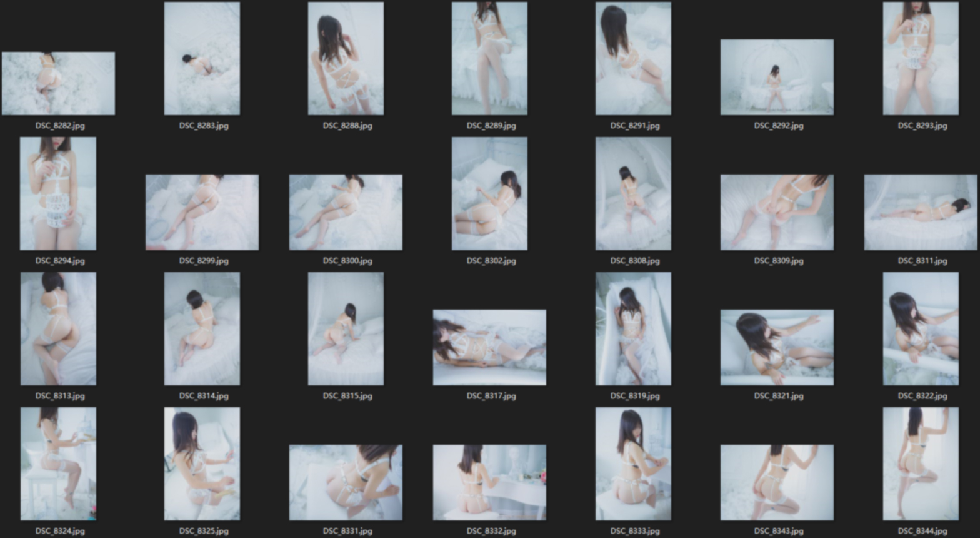
Task: Select the DSC_8288.jpg thumbnail
Action: pyautogui.click(x=346, y=58)
